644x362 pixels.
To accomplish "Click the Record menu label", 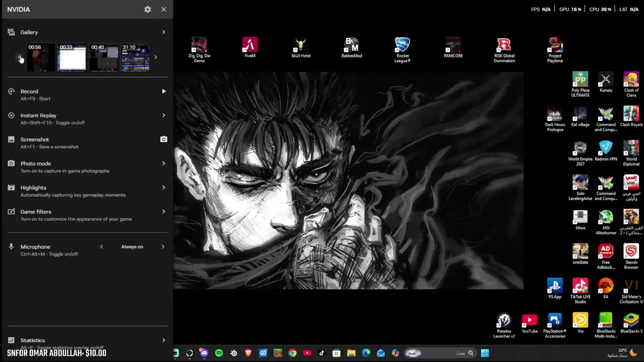I will point(29,92).
